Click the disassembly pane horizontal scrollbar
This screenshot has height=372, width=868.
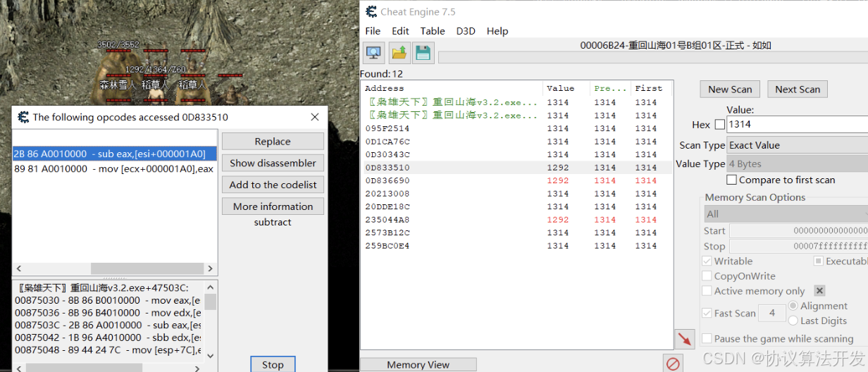pos(108,367)
